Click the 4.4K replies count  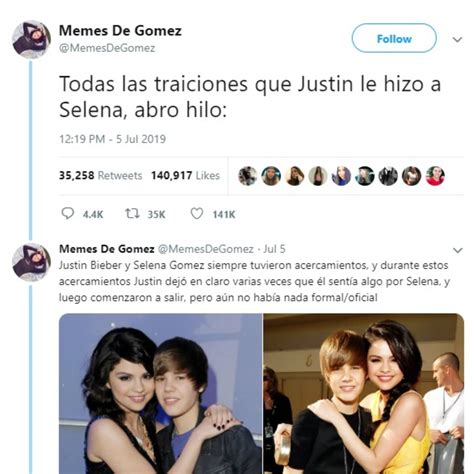click(93, 214)
